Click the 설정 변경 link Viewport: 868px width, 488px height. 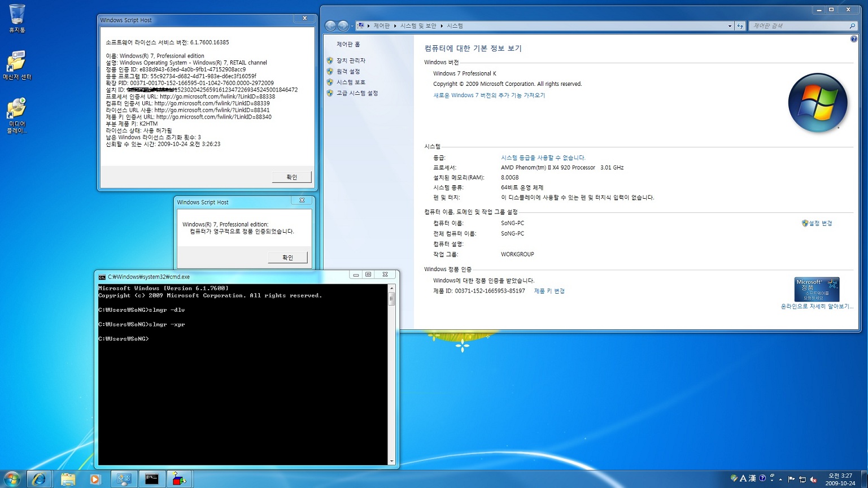click(821, 223)
